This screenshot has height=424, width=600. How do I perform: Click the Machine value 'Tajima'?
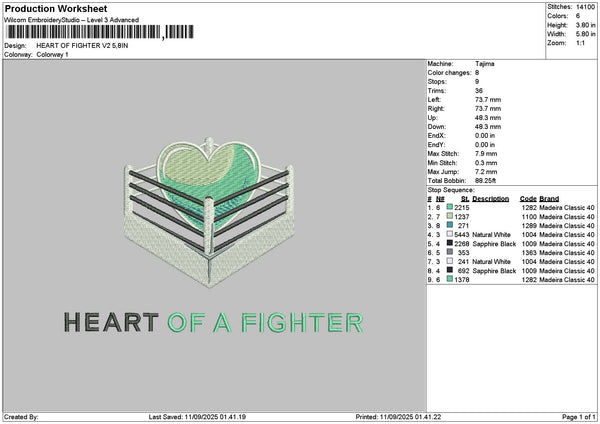point(484,64)
